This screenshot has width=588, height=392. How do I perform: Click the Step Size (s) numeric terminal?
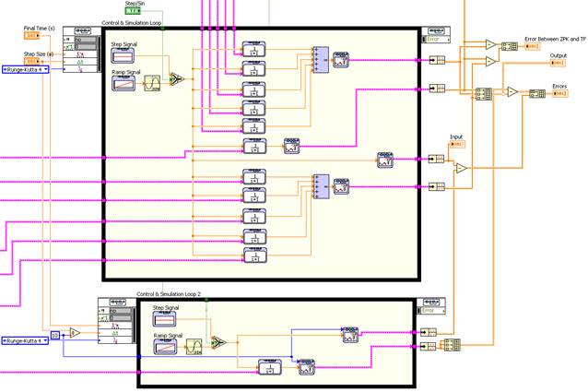tap(31, 61)
